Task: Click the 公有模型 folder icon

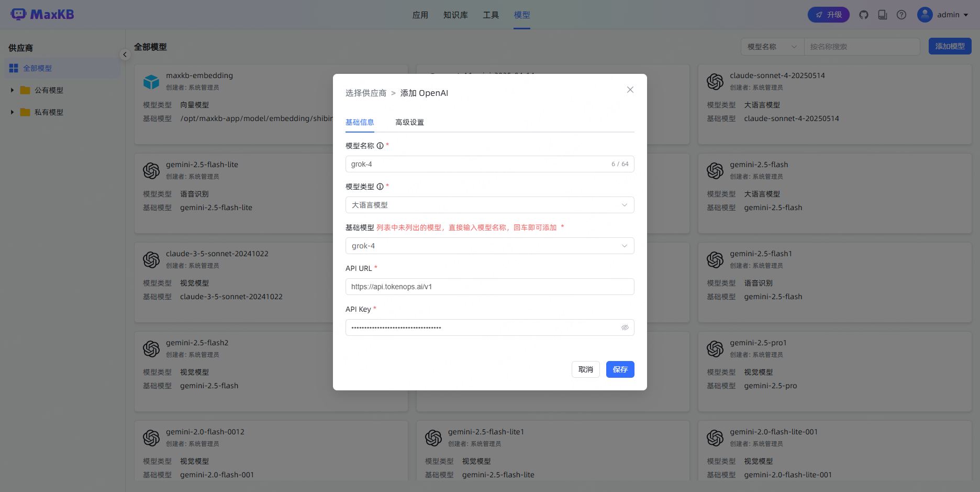Action: [25, 90]
